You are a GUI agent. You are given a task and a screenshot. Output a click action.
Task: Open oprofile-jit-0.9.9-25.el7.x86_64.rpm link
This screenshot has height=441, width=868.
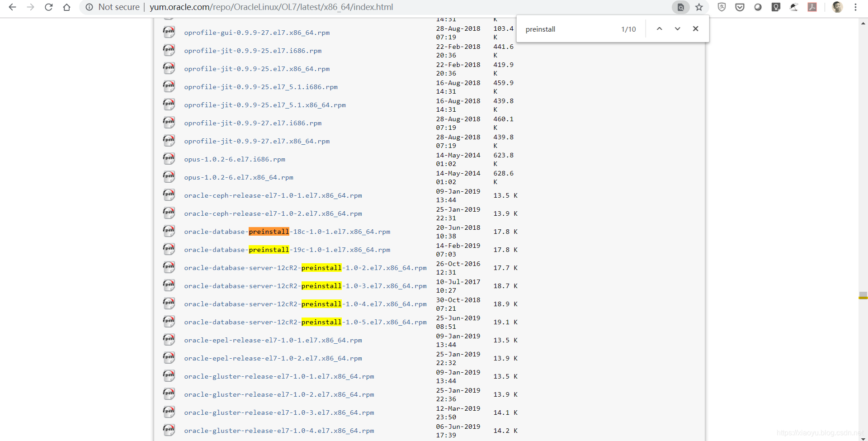point(257,69)
